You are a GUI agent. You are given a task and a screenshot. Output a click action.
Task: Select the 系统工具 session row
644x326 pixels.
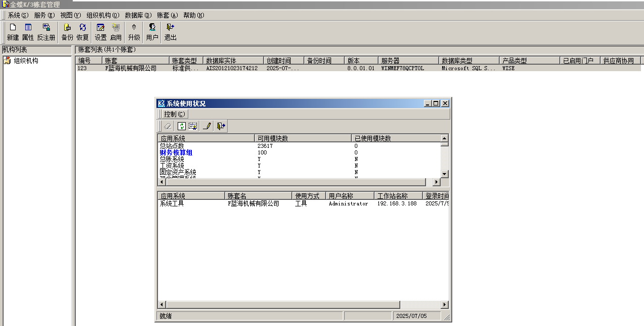(303, 204)
